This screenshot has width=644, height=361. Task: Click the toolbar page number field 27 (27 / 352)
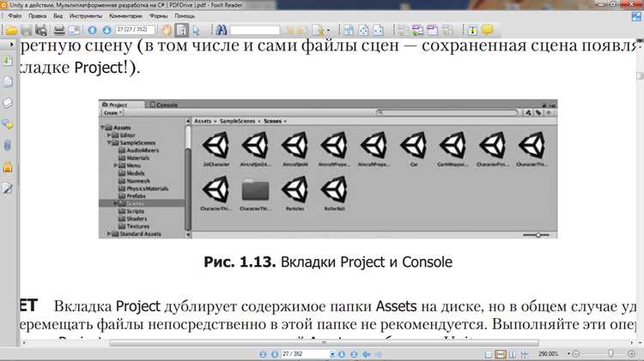[x=135, y=30]
